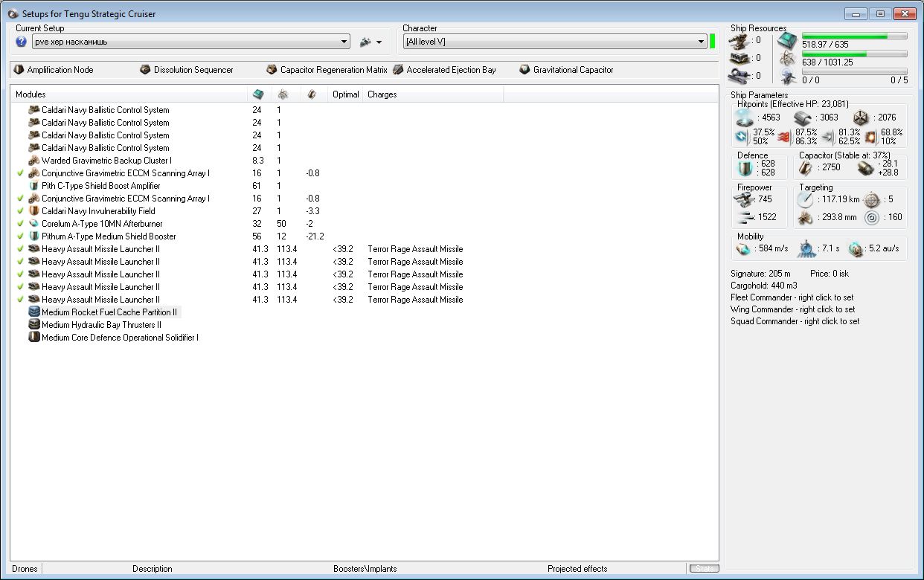
Task: Click the capacitor recharge icon near -28.1
Action: pyautogui.click(x=864, y=168)
